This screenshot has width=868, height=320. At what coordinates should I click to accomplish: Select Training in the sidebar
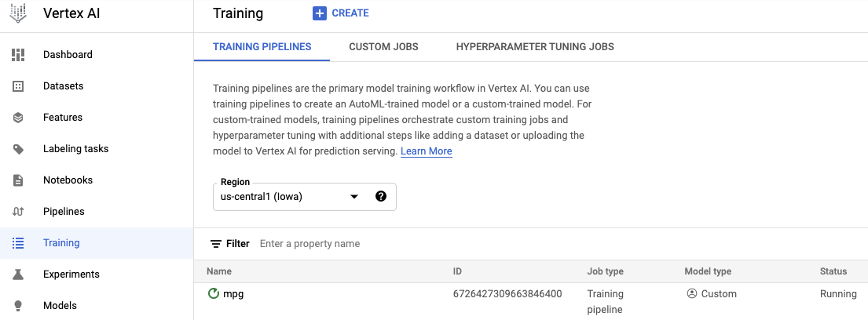[x=97, y=242]
